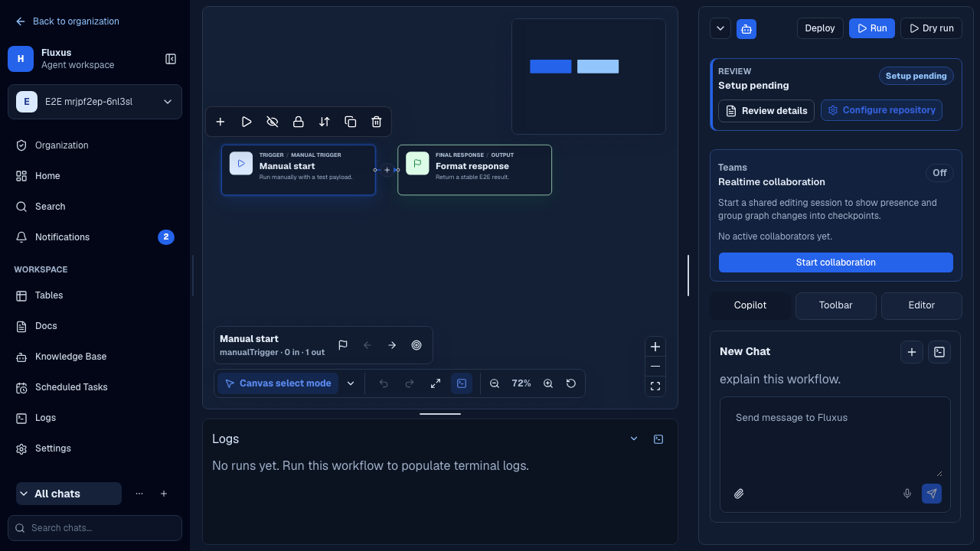The height and width of the screenshot is (551, 980).
Task: Toggle Canvas select mode button
Action: coord(278,383)
